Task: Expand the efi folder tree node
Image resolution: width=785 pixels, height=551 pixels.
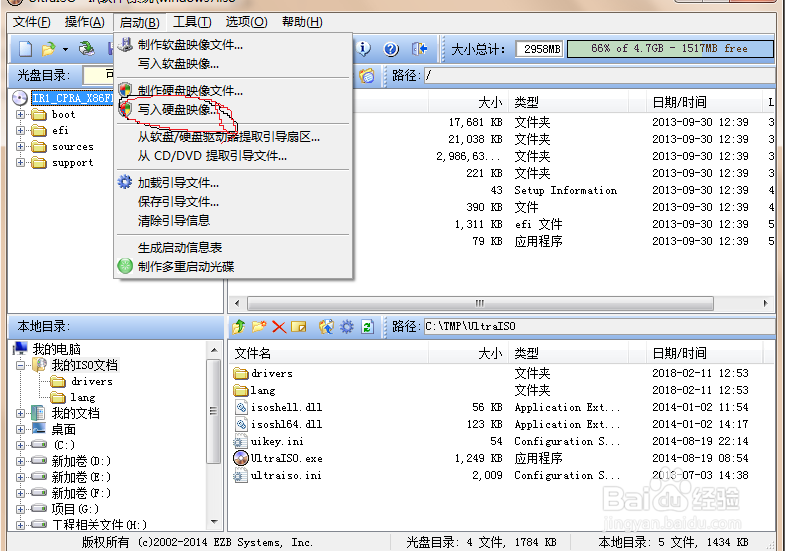Action: (20, 131)
